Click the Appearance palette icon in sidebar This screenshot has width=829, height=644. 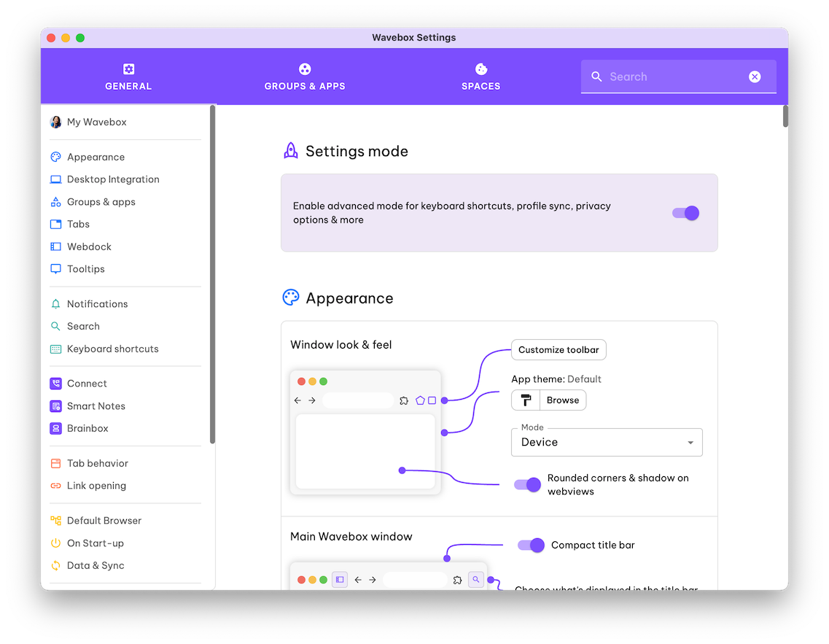55,157
